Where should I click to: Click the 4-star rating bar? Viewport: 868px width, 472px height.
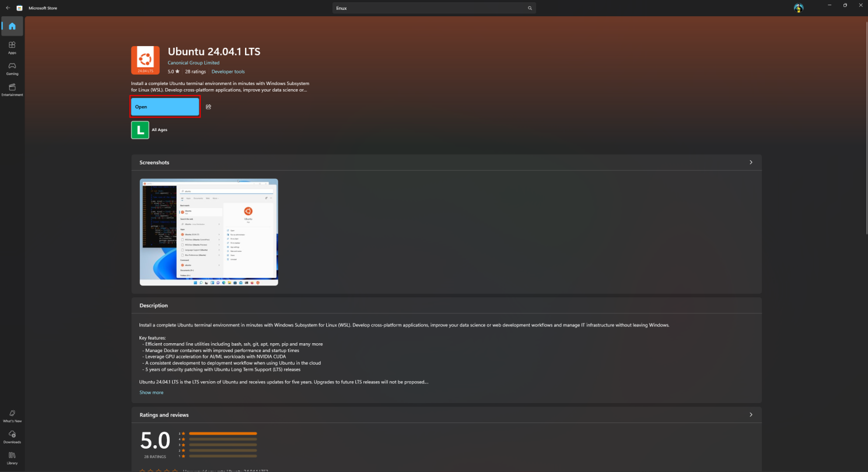223,439
